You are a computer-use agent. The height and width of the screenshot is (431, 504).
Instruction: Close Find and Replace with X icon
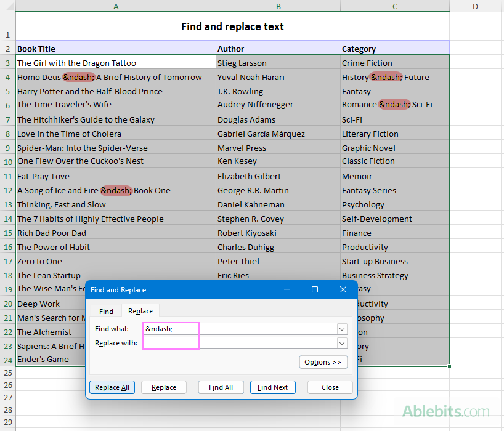coord(343,289)
